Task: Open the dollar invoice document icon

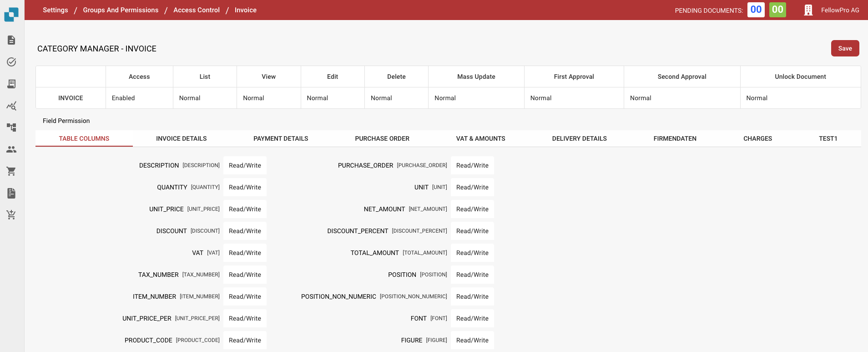Action: click(11, 193)
